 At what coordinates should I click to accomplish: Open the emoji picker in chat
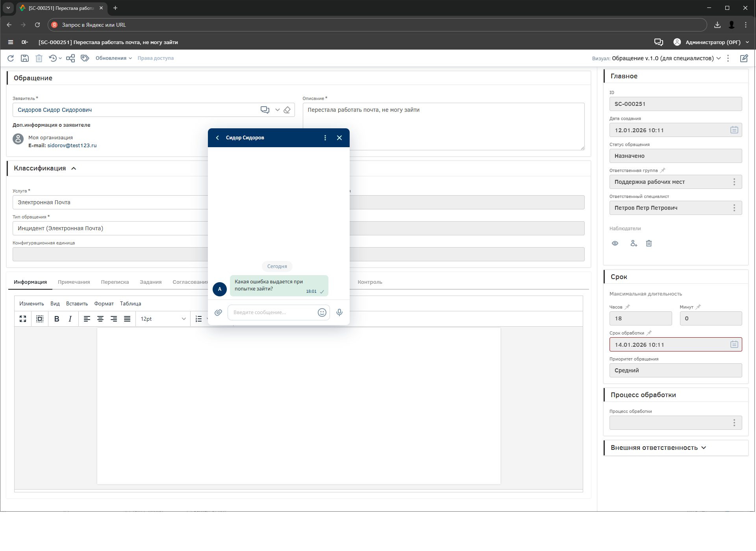tap(322, 312)
